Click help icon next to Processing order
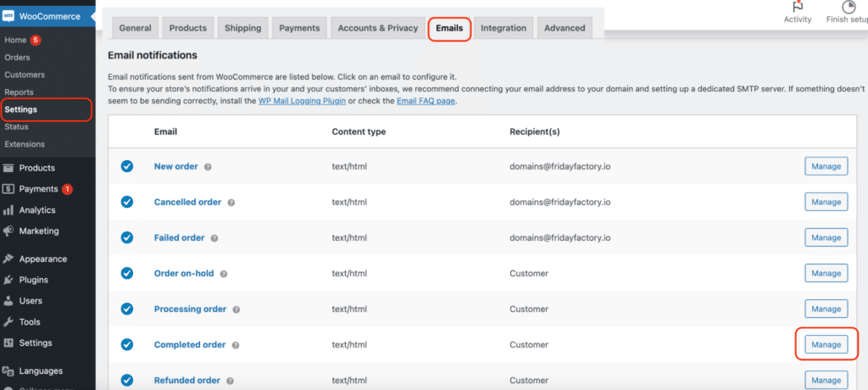Image resolution: width=868 pixels, height=390 pixels. [x=236, y=309]
